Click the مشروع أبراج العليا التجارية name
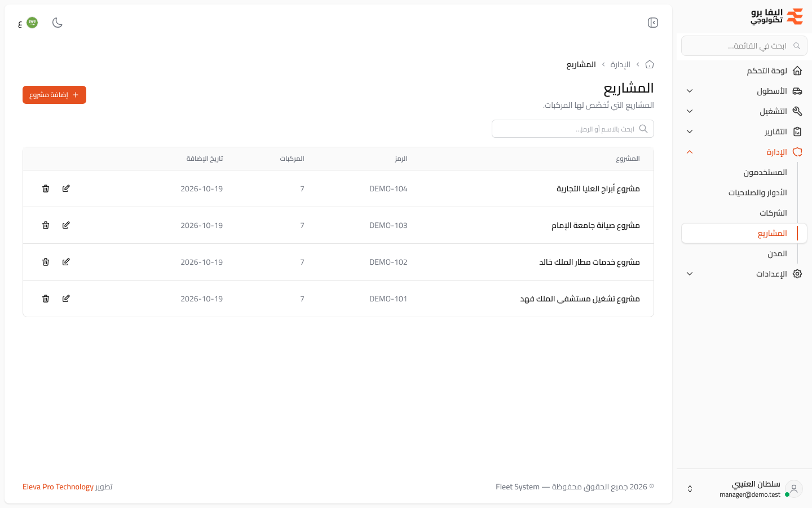812x508 pixels. tap(598, 189)
